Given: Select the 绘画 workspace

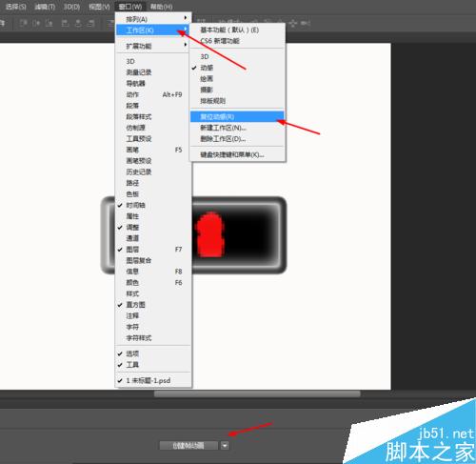Looking at the screenshot, I should (x=237, y=79).
